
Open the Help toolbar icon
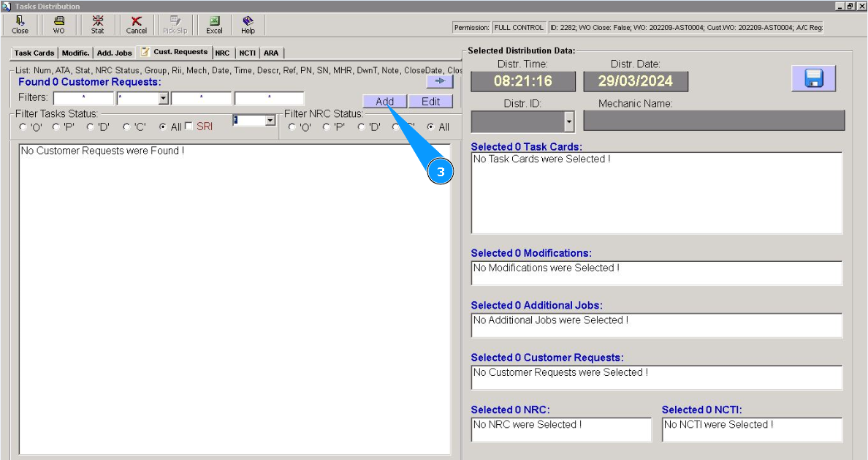[x=248, y=25]
